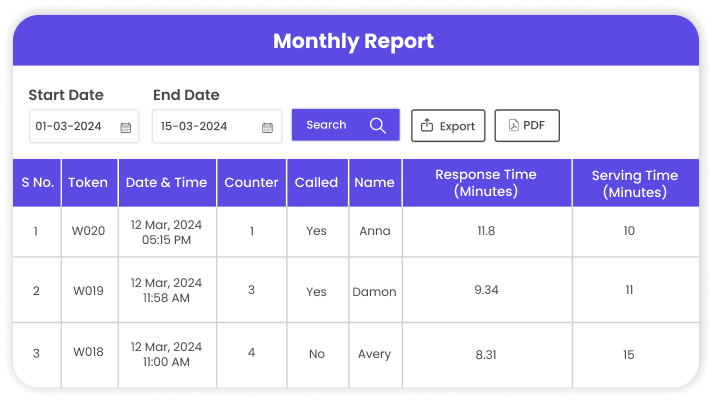Image resolution: width=714 pixels, height=400 pixels.
Task: Click the name Damon in row 2
Action: (374, 292)
